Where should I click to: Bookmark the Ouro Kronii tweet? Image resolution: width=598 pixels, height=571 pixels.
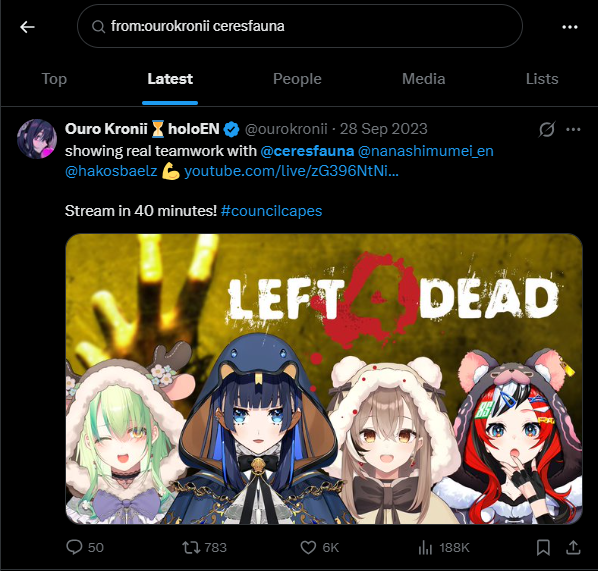[543, 547]
